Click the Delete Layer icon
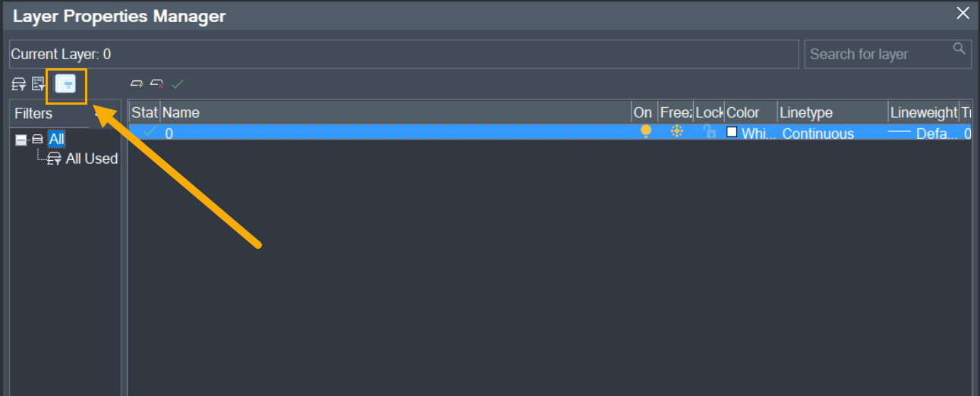 pyautogui.click(x=157, y=83)
